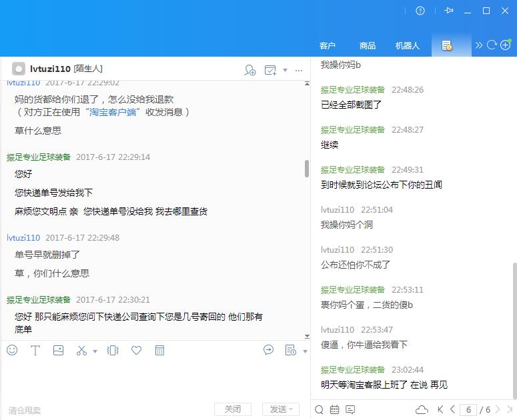Switch to the 商品 tab
Viewport: 517px width, 420px height.
[x=368, y=45]
